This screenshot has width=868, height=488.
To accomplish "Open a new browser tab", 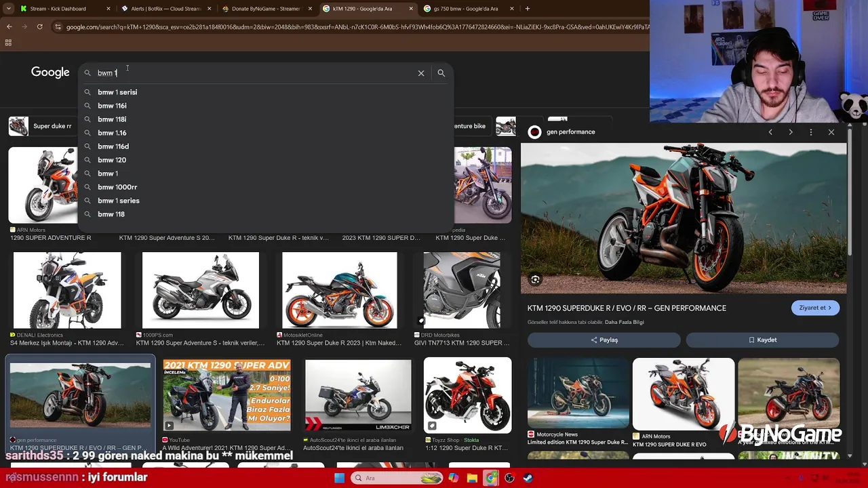I will [527, 9].
